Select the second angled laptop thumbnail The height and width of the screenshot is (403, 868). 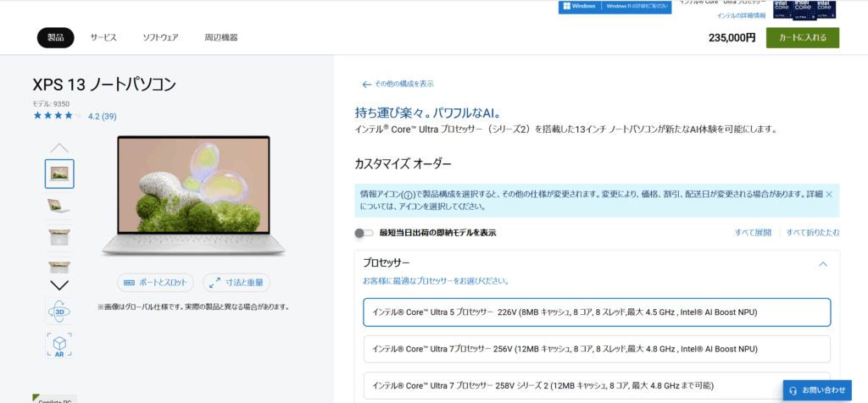pyautogui.click(x=59, y=206)
